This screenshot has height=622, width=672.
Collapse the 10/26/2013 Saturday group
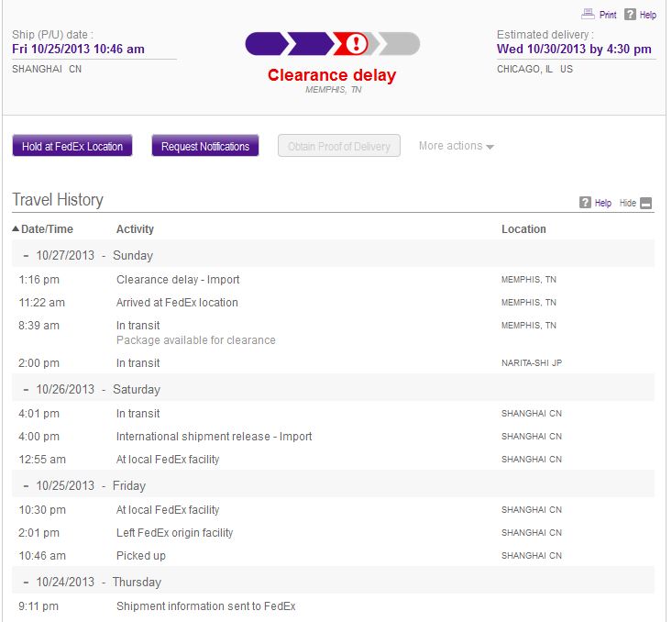click(x=27, y=390)
